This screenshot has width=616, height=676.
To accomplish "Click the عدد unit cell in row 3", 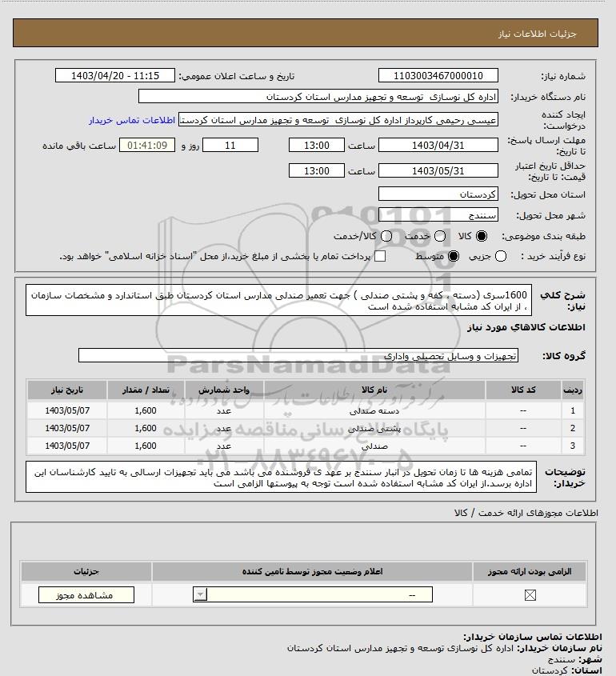I will (224, 446).
